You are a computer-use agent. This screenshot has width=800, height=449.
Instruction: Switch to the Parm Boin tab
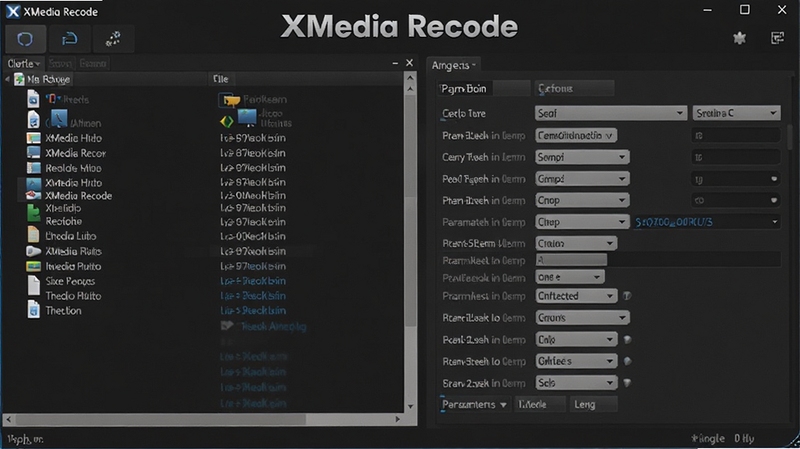[483, 88]
